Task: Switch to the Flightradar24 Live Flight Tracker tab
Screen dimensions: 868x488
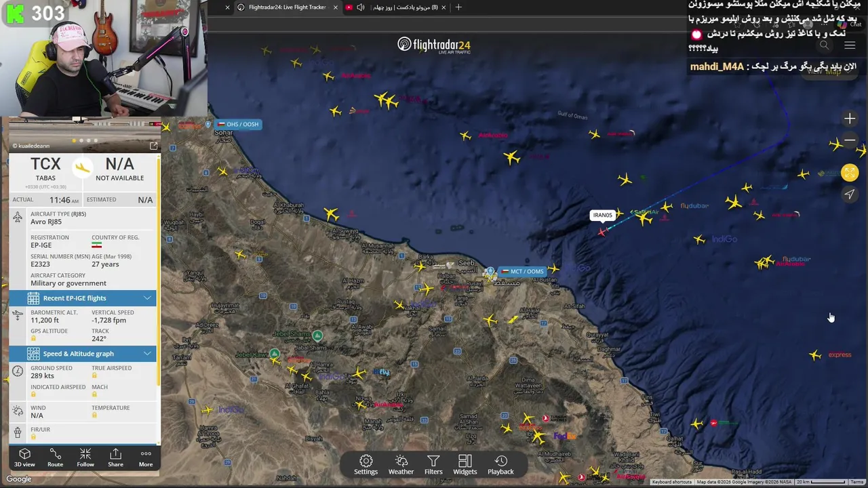Action: [287, 7]
